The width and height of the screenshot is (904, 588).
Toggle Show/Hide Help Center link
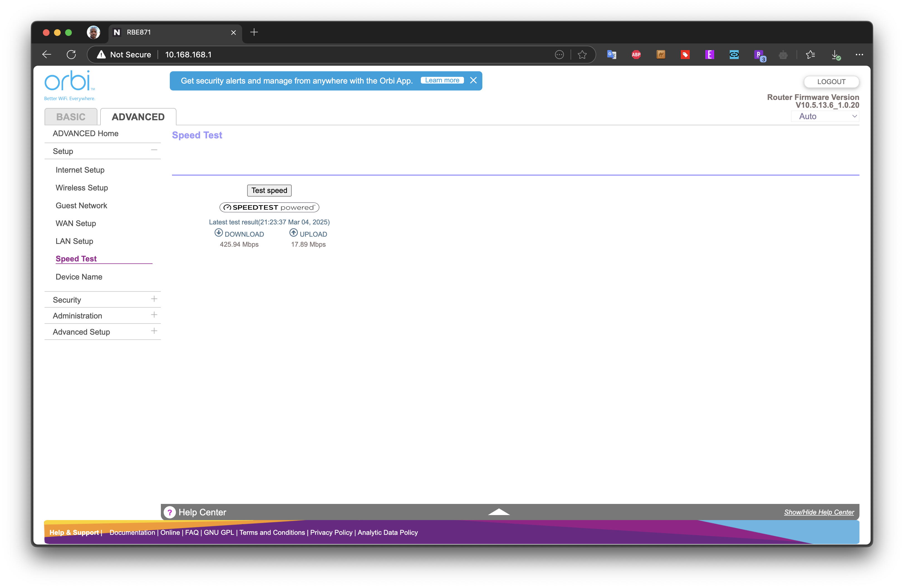(x=819, y=512)
